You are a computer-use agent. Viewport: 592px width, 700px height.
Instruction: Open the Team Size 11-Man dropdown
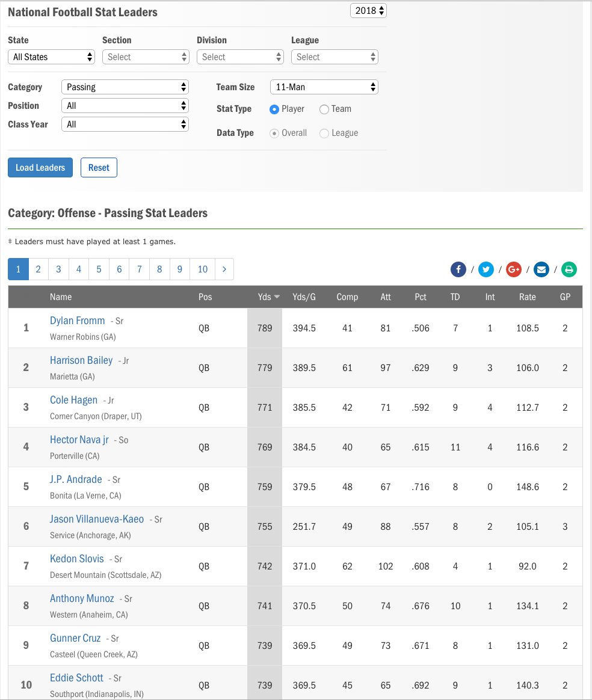click(324, 87)
